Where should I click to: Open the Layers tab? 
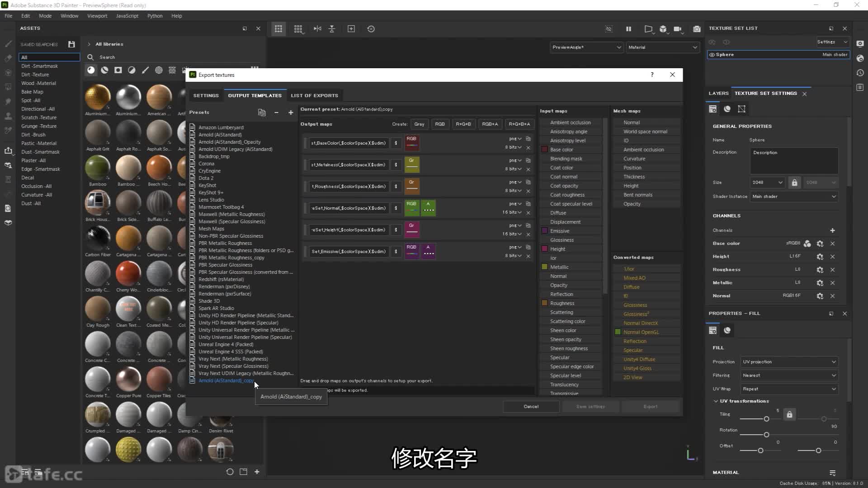(718, 94)
